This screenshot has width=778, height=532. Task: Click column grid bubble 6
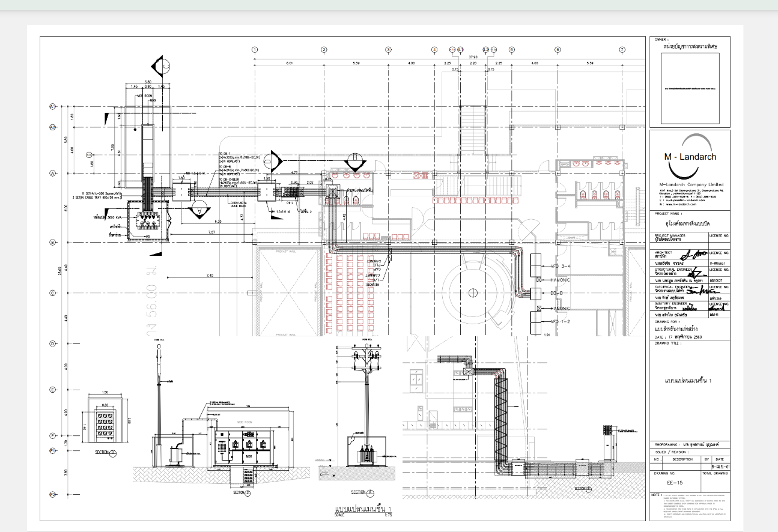(558, 50)
